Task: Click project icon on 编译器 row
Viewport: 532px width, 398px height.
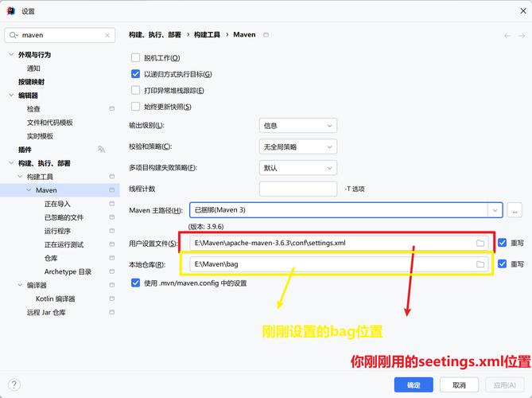Action: click(111, 285)
